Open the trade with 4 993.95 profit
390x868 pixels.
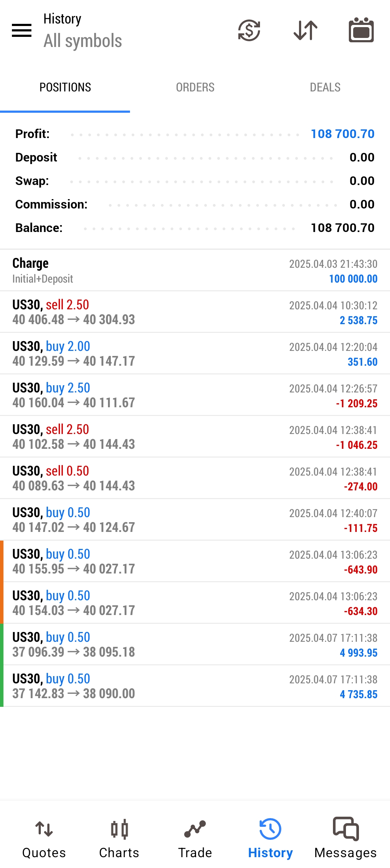pos(195,644)
